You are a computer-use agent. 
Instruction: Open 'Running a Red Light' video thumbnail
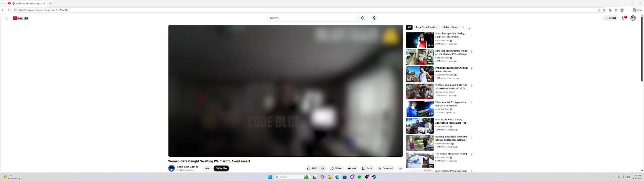pyautogui.click(x=420, y=143)
